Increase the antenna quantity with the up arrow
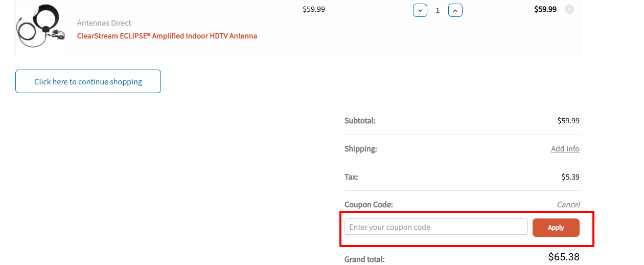The image size is (644, 265). [x=455, y=10]
